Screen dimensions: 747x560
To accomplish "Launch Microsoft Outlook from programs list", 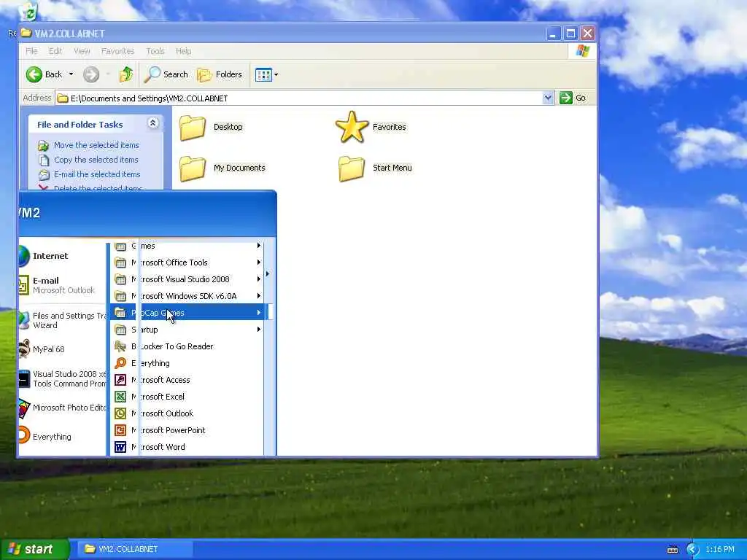I will 187,413.
